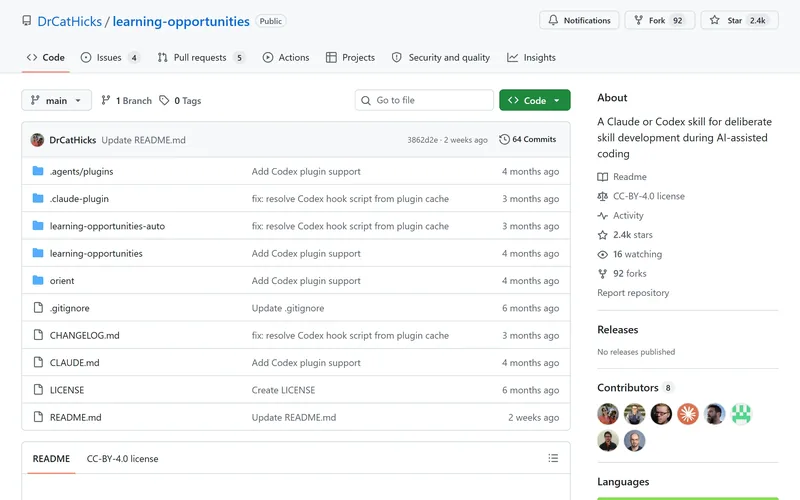This screenshot has width=800, height=500.
Task: Switch to the Code tab
Action: pos(46,58)
